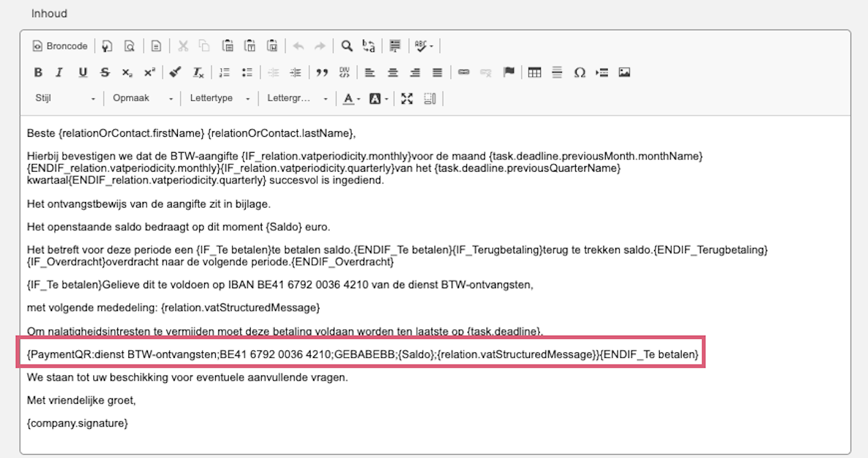Image resolution: width=868 pixels, height=458 pixels.
Task: Click the Paste clipboard icon
Action: (x=227, y=46)
